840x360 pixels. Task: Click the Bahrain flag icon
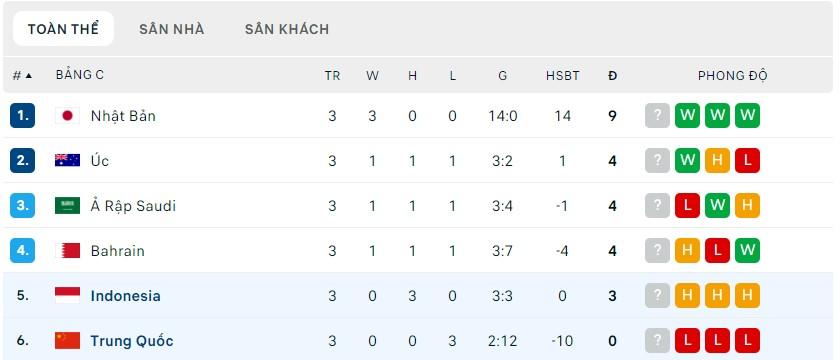(68, 250)
